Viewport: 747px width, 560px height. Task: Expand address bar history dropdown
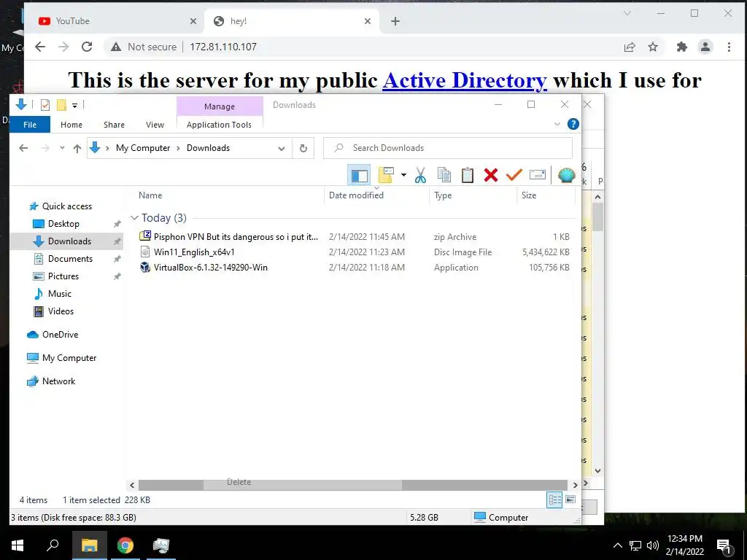(x=282, y=148)
